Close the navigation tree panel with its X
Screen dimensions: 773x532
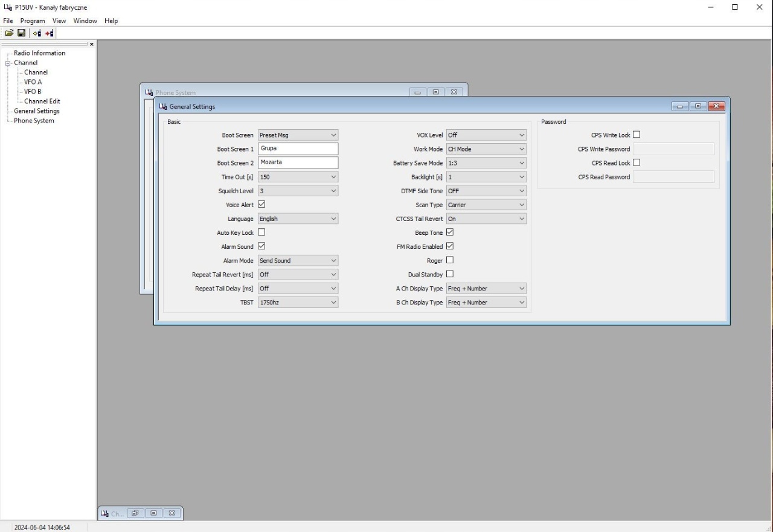point(92,44)
